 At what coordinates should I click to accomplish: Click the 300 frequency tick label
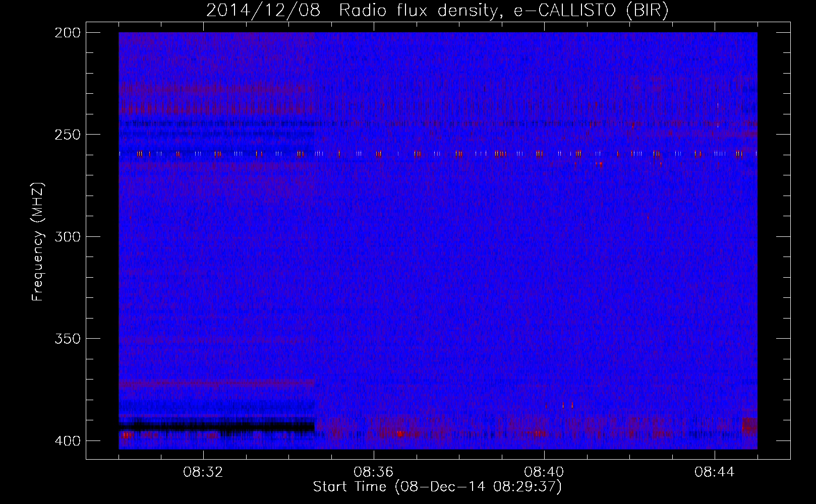(67, 236)
